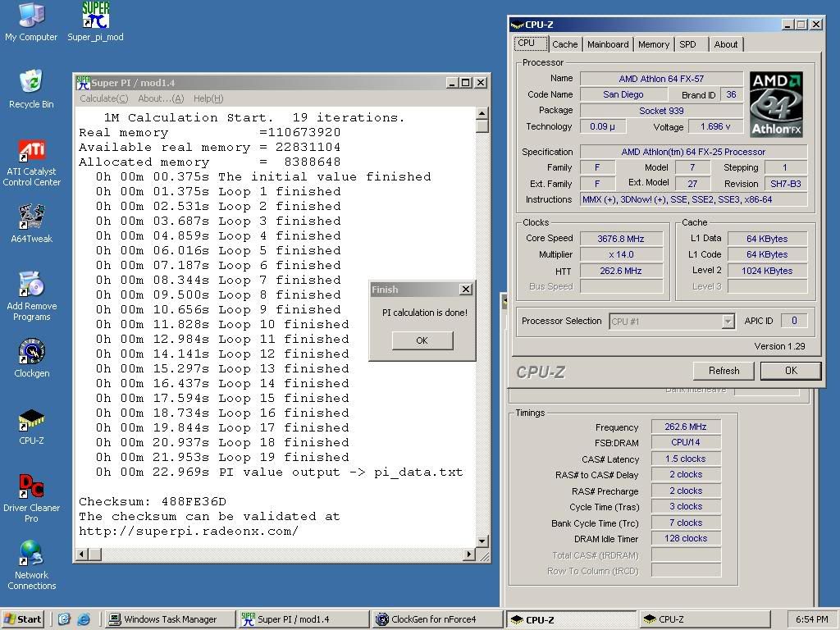The height and width of the screenshot is (630, 840).
Task: Click the Super PI title bar icon
Action: point(83,83)
